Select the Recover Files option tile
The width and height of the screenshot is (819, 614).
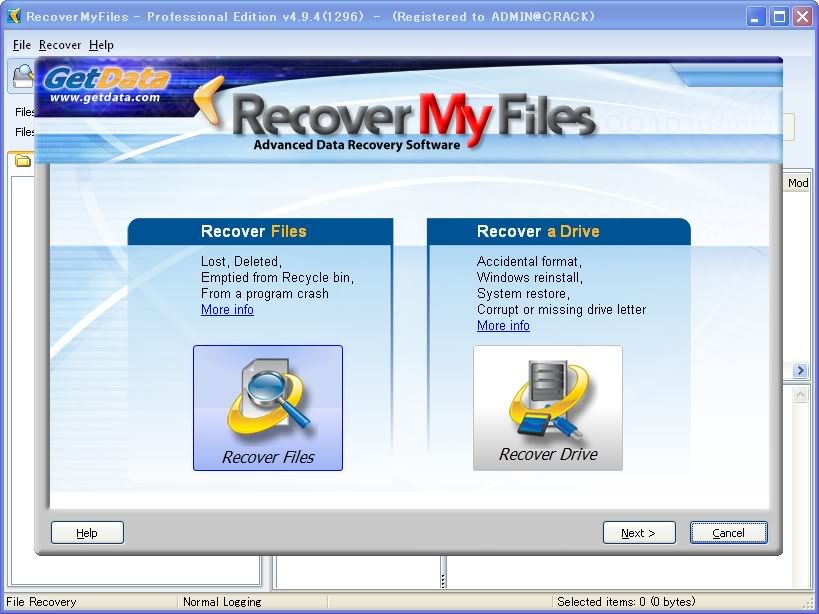(x=268, y=408)
